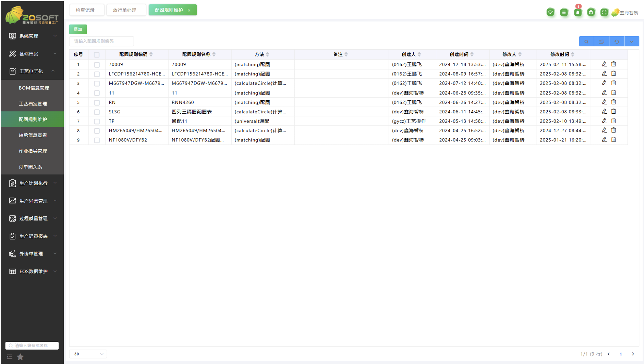Viewport: 644px width, 364px height.
Task: Open the 鑫海智桥 user profile
Action: 625,13
